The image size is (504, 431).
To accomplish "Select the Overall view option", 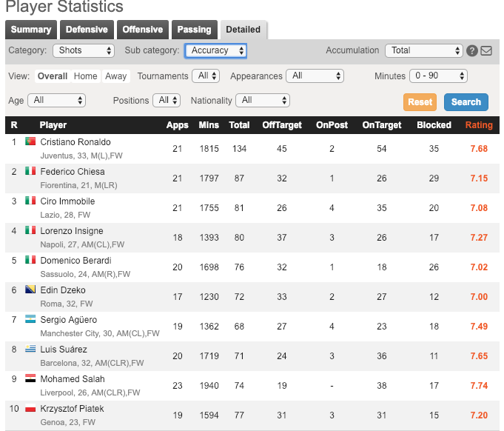I will (53, 76).
